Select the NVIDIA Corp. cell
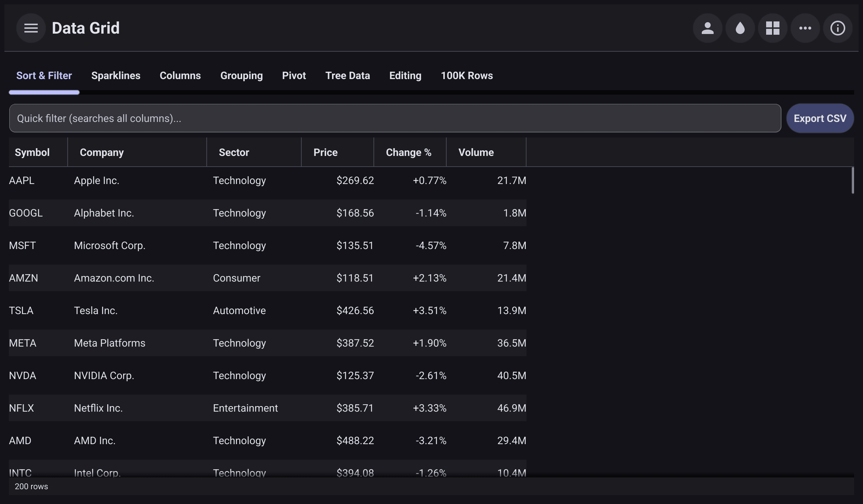Screen dimensions: 863x504 [137, 375]
